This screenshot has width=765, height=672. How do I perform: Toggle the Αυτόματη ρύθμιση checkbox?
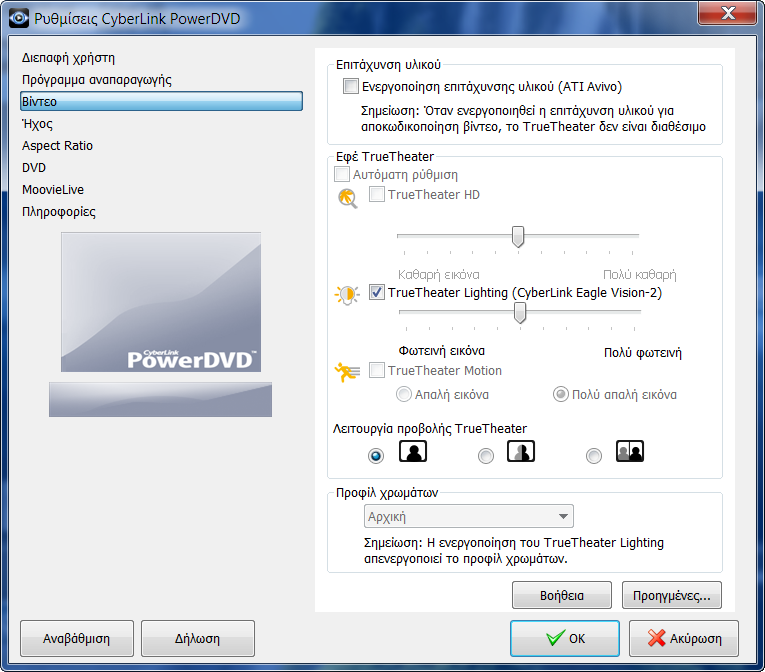tap(342, 174)
